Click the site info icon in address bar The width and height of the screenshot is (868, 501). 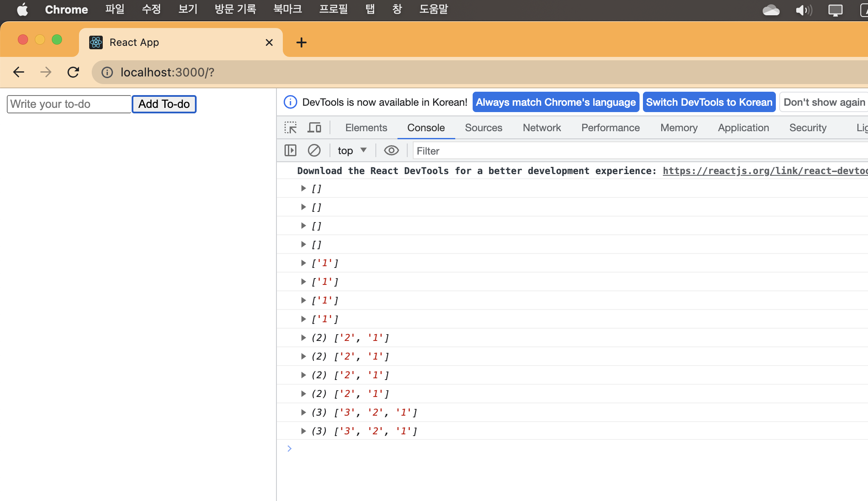(x=107, y=72)
